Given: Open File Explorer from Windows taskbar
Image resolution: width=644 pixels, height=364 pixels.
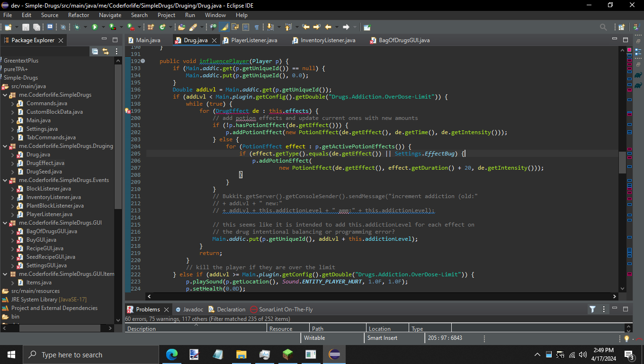Looking at the screenshot, I should coord(241,355).
